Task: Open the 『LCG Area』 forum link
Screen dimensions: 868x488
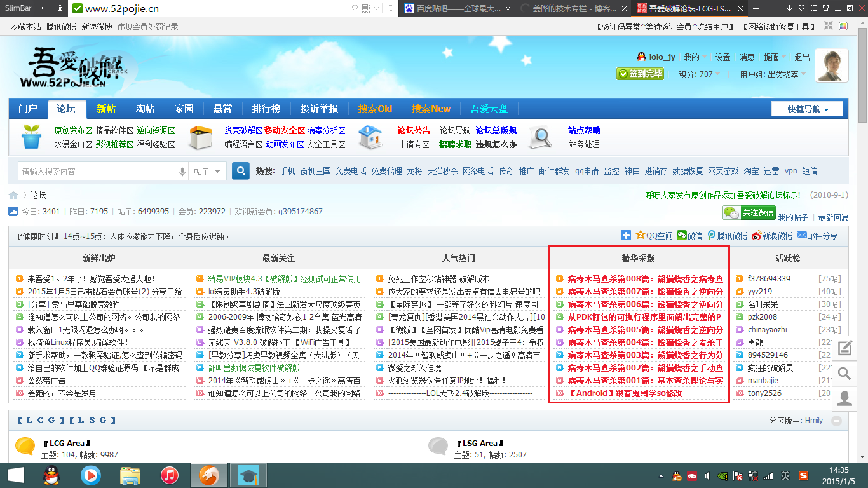Action: [x=67, y=443]
